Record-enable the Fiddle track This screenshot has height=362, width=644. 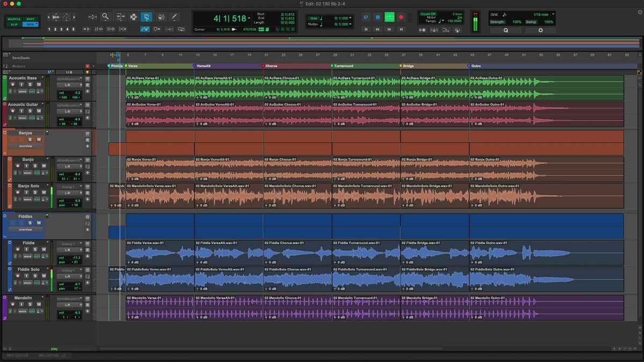(17, 249)
